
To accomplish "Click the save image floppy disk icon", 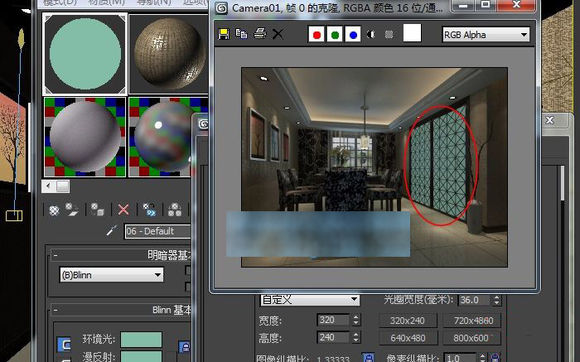I will [x=223, y=34].
